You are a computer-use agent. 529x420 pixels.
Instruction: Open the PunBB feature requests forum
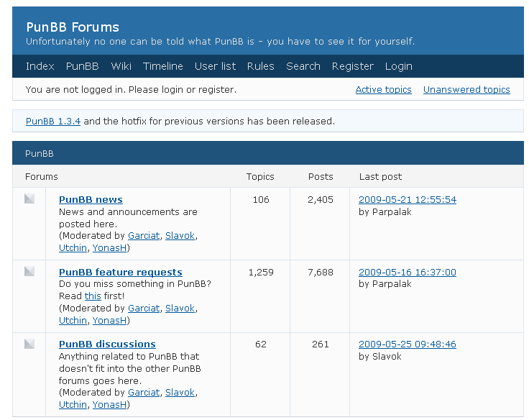click(x=121, y=272)
